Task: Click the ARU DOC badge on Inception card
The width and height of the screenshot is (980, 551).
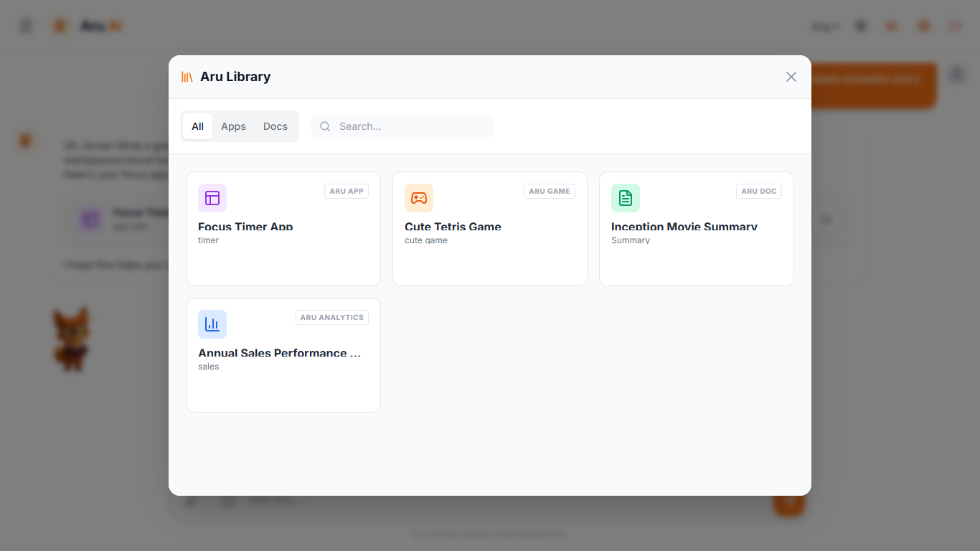Action: (758, 191)
